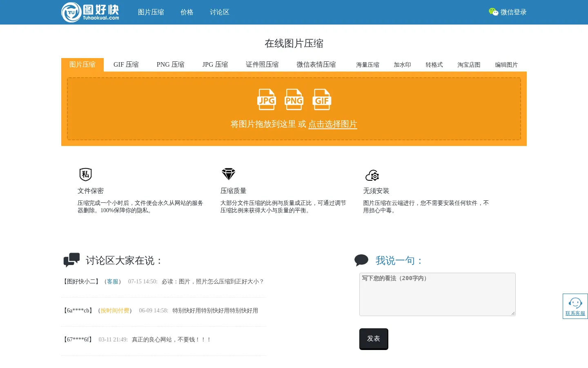
Task: Open the 淘宝店图 tab
Action: (x=469, y=65)
